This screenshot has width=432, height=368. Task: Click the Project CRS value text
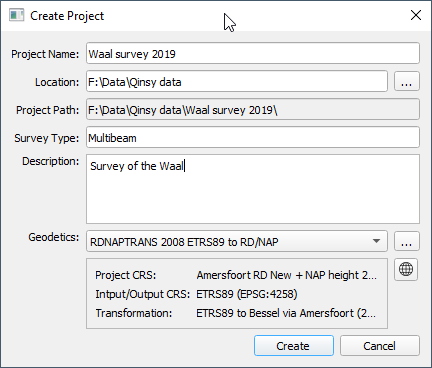click(286, 275)
